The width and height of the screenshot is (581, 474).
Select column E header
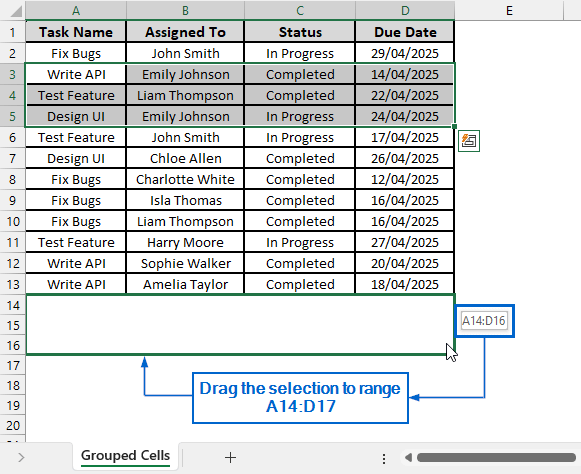(509, 10)
